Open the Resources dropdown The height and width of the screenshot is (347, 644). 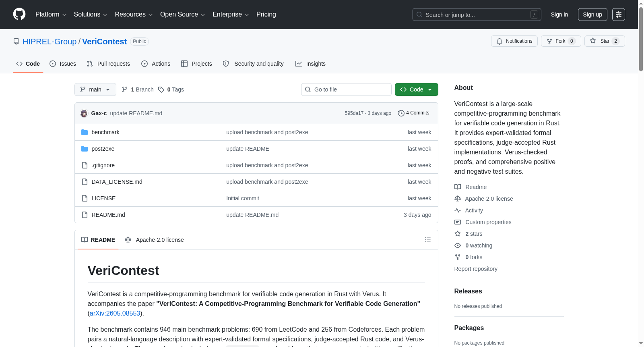(x=134, y=15)
